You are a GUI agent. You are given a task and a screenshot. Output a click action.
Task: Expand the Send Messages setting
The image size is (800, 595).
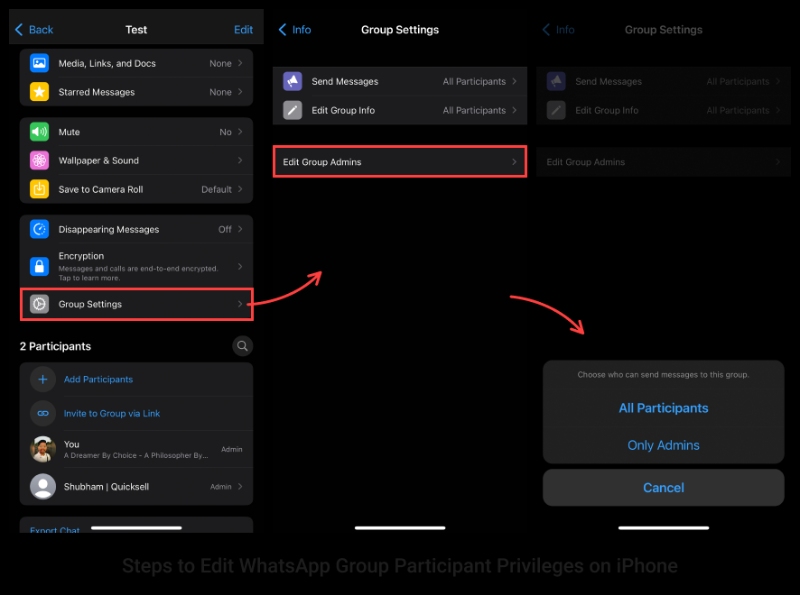coord(399,81)
